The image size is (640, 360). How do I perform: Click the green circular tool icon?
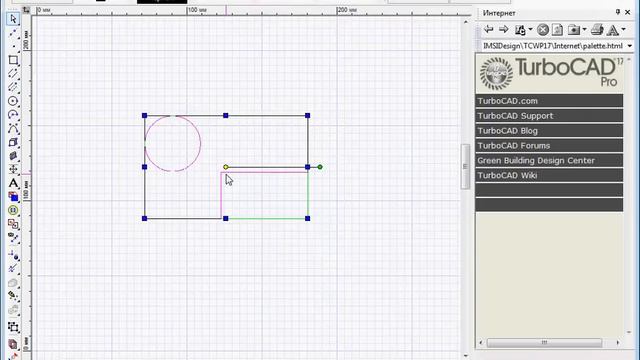pos(13,210)
